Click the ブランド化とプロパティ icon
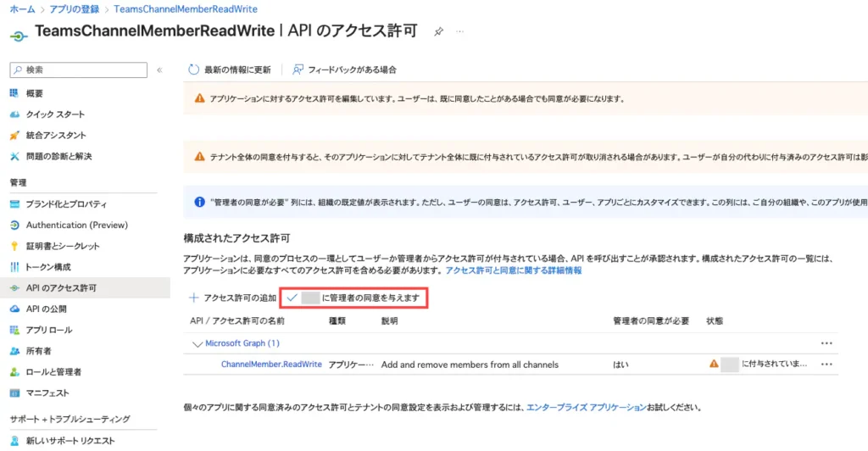This screenshot has width=868, height=451. (x=14, y=204)
